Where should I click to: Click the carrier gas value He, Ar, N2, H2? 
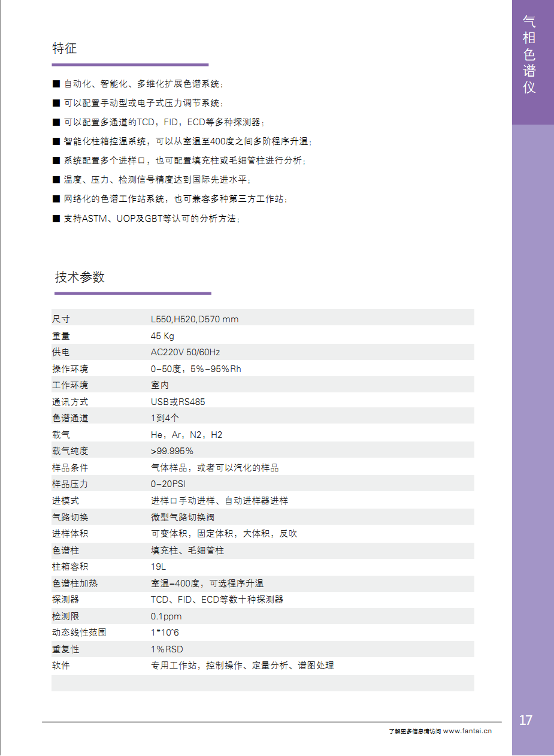pos(186,435)
